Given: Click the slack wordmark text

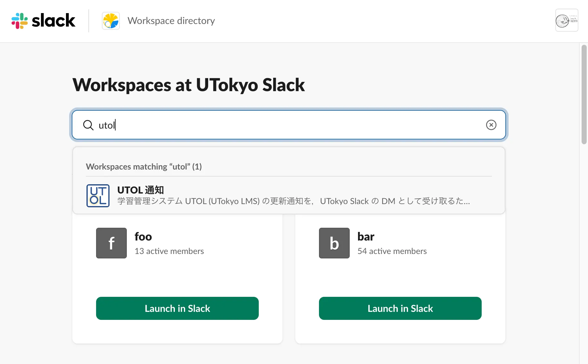Looking at the screenshot, I should coord(53,21).
